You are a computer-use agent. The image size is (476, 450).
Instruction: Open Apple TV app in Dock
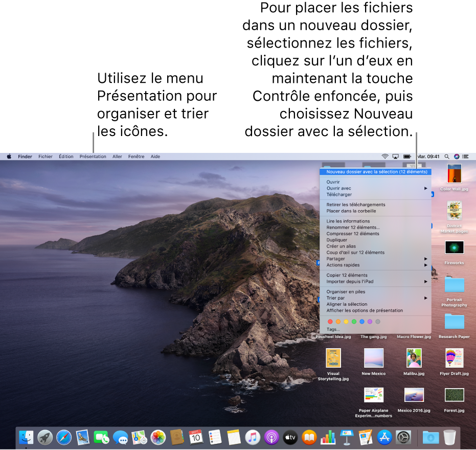[x=290, y=438]
